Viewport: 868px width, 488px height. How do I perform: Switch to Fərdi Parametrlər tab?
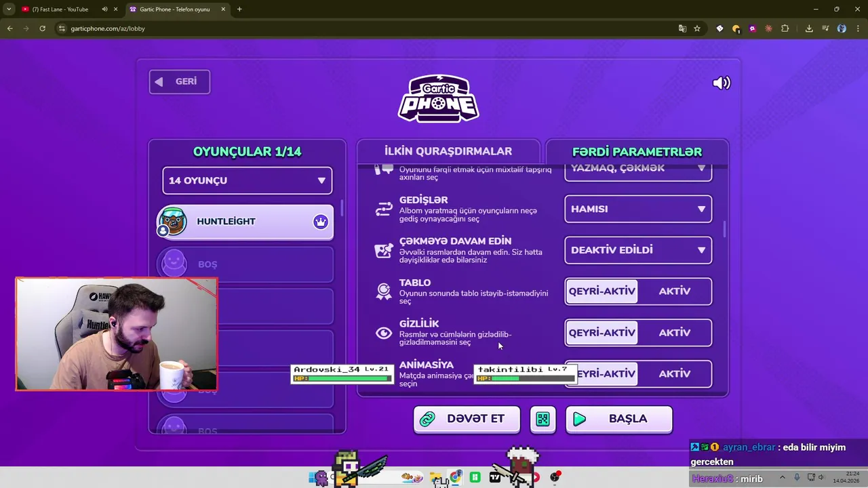tap(637, 152)
